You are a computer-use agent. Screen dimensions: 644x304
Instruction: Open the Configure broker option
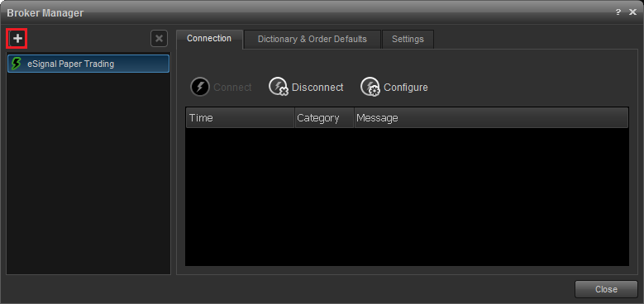(x=394, y=88)
